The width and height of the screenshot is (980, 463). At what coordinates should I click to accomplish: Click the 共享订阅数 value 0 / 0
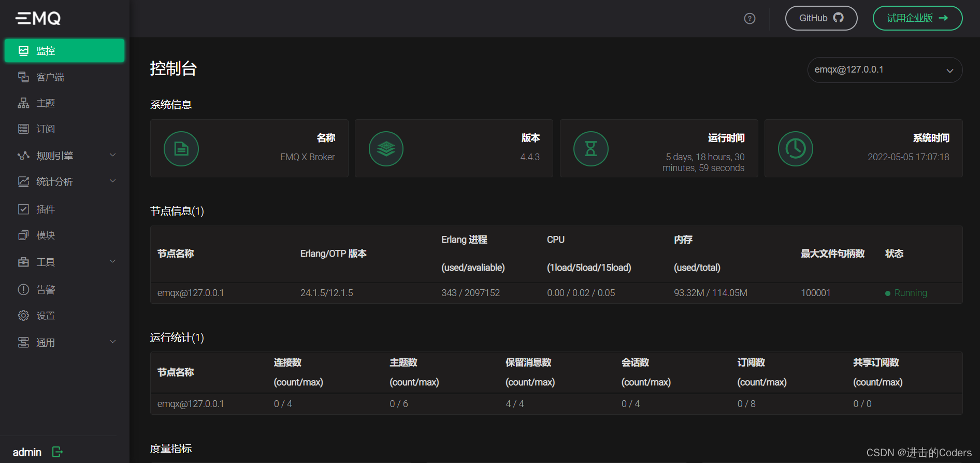(x=862, y=404)
